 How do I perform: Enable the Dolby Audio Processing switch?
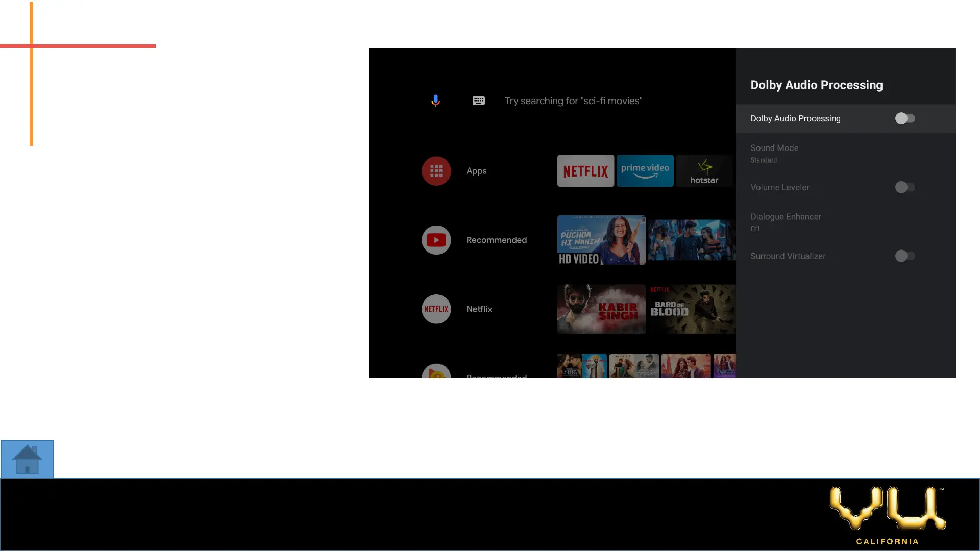(x=905, y=118)
